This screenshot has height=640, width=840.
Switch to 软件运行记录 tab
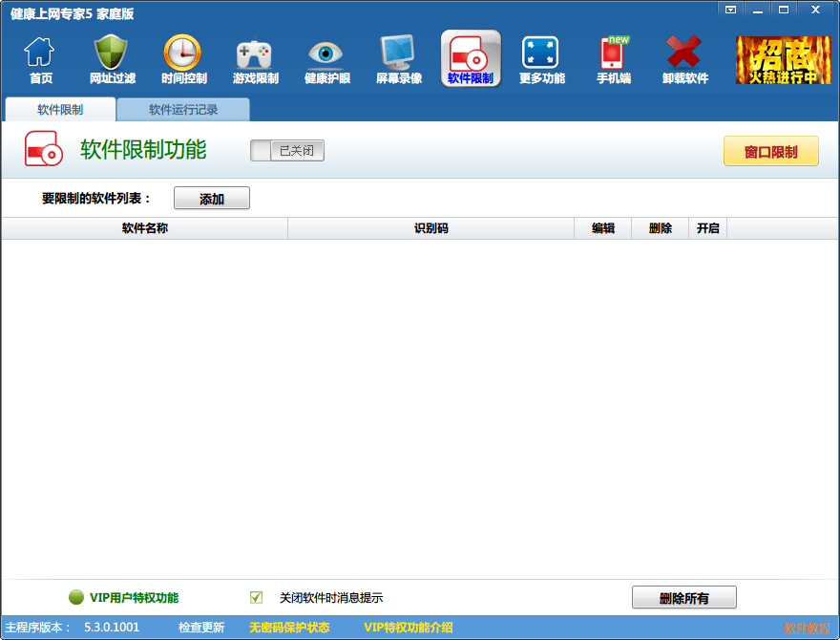click(183, 110)
